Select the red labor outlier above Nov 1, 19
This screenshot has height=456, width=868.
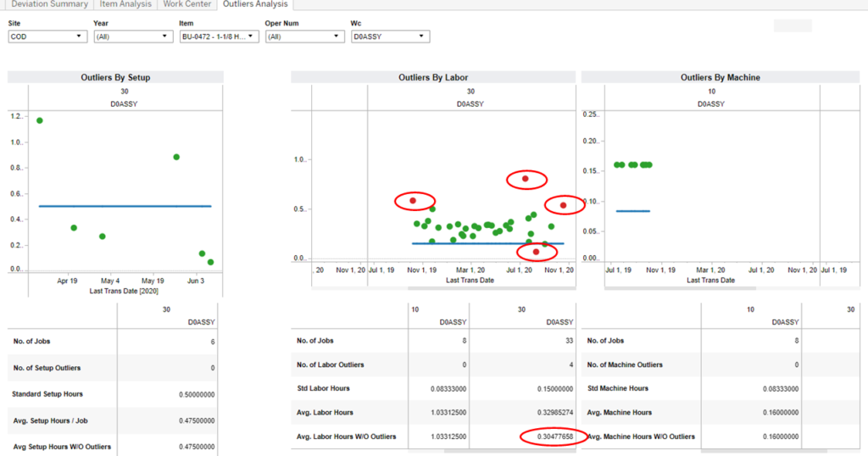coord(413,201)
